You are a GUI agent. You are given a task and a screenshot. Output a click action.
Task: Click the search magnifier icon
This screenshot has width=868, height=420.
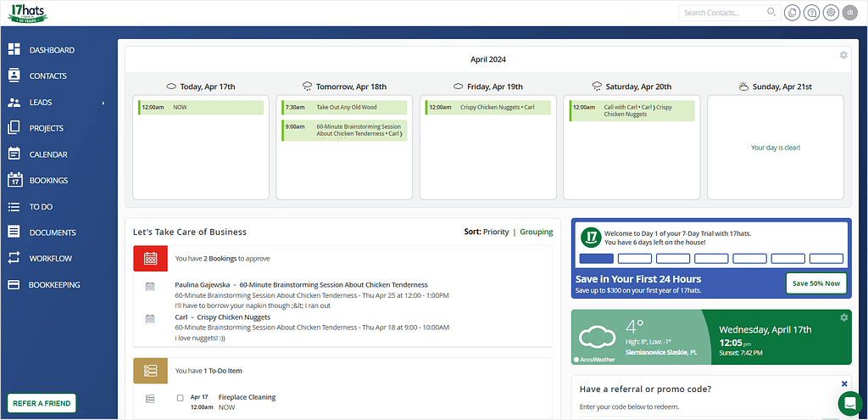[771, 12]
